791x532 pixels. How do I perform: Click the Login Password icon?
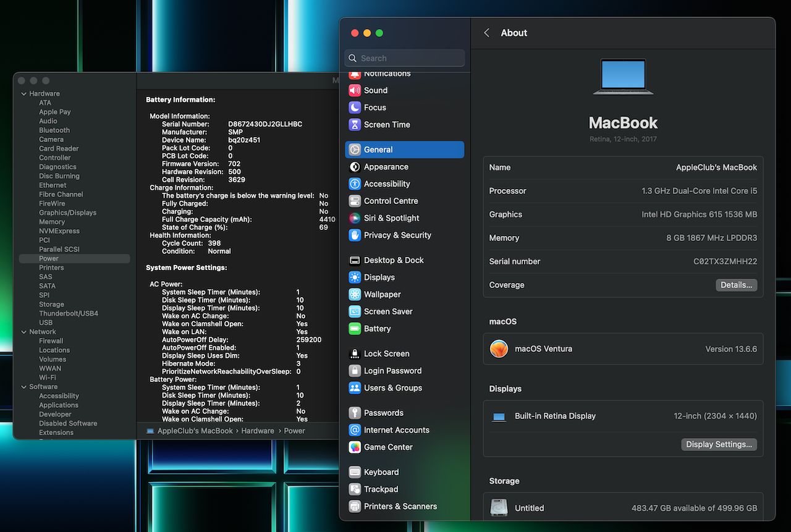click(355, 371)
